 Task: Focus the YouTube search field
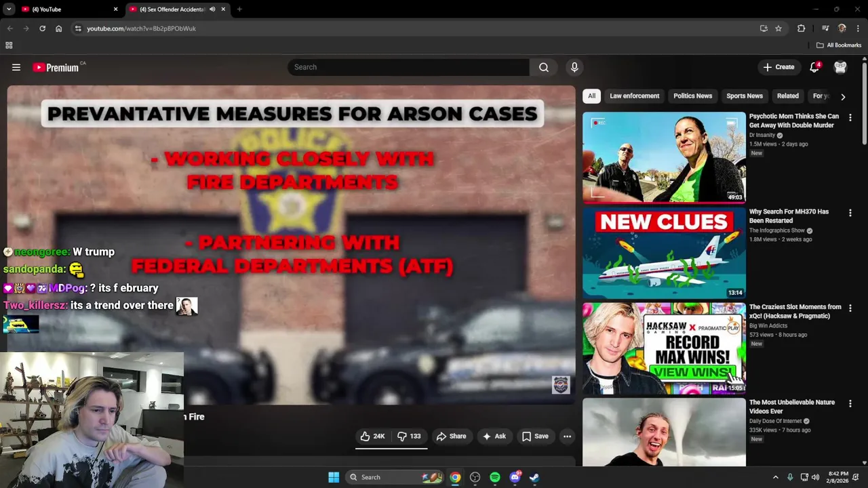409,67
